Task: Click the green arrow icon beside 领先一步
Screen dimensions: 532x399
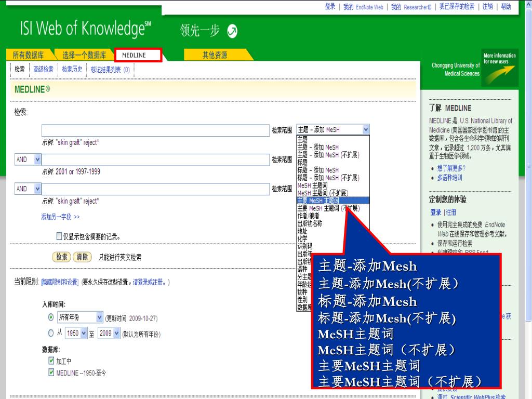Action: pos(232,31)
